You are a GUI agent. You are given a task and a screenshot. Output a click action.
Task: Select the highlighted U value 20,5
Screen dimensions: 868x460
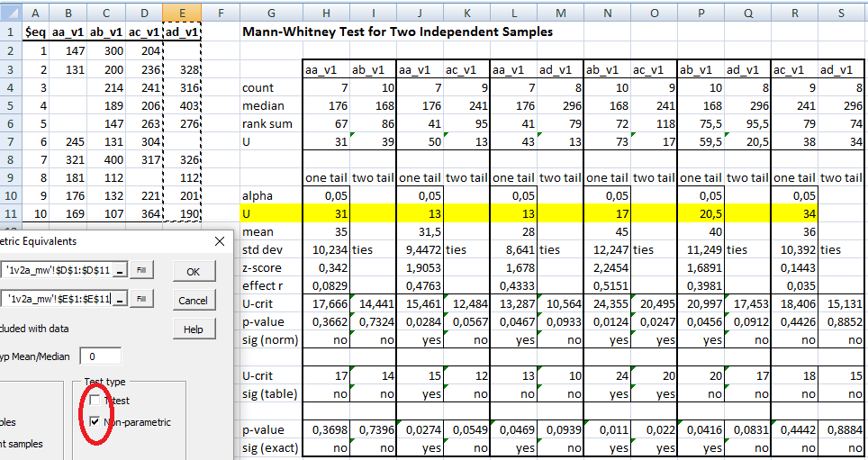(701, 213)
